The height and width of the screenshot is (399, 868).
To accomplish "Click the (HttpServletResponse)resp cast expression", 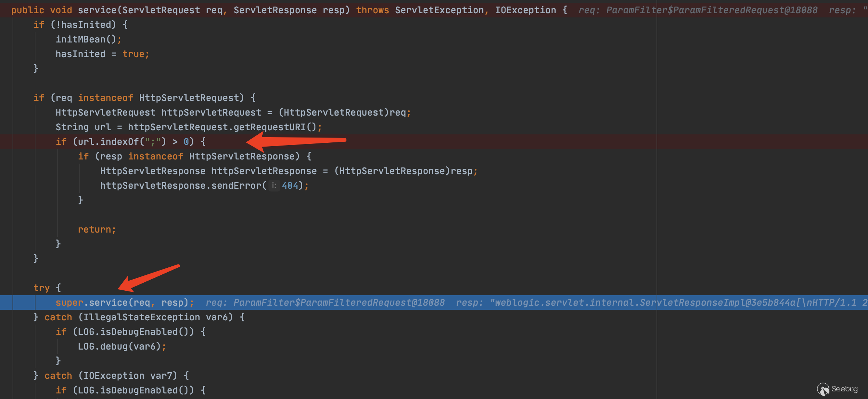I will 403,171.
